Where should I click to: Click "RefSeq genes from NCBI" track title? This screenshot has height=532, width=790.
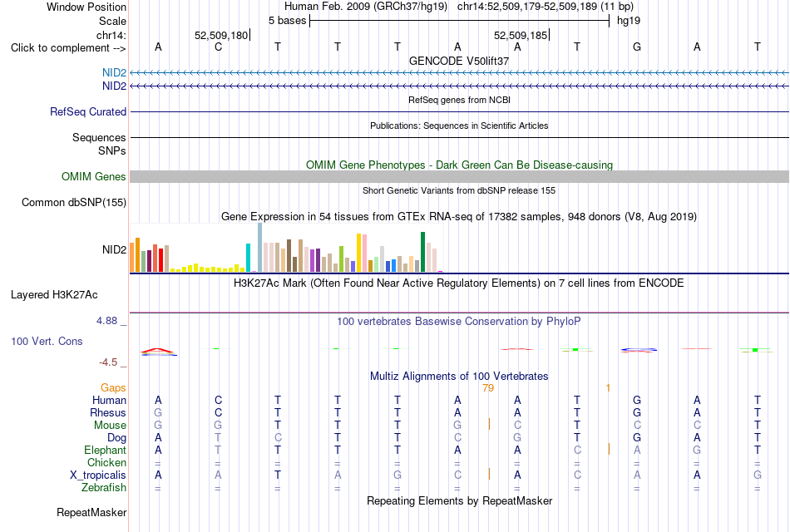tap(459, 100)
